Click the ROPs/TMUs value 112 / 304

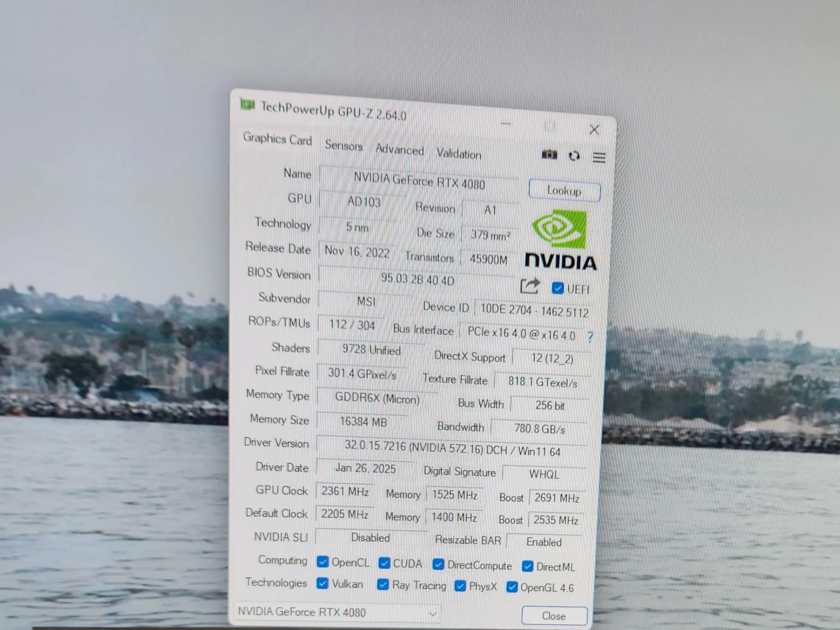352,325
